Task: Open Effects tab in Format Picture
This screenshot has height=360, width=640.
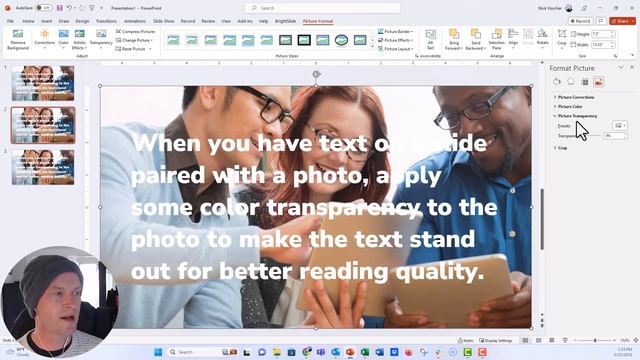Action: [x=571, y=82]
